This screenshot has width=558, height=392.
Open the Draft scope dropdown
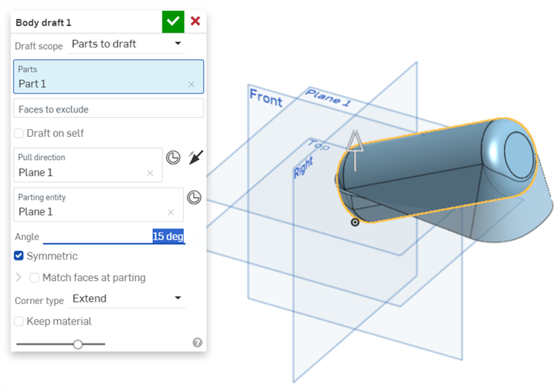click(x=126, y=44)
